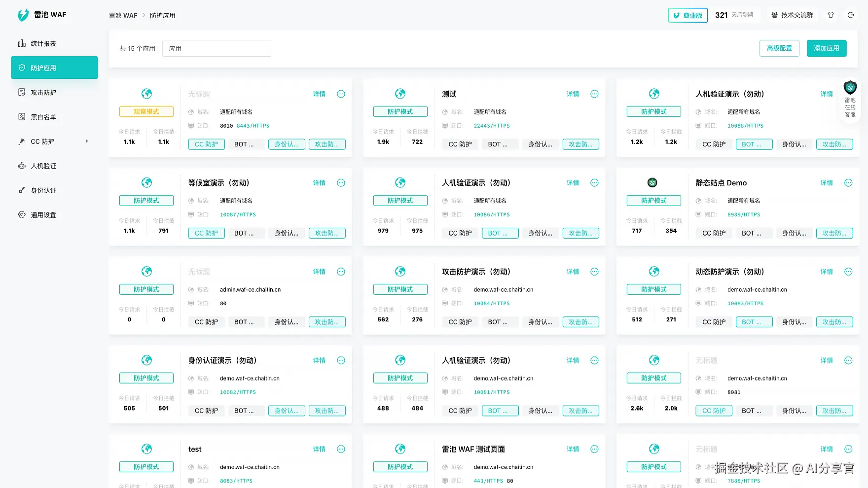Toggle BOT tag on port 10088 card
The width and height of the screenshot is (868, 488).
click(x=754, y=144)
